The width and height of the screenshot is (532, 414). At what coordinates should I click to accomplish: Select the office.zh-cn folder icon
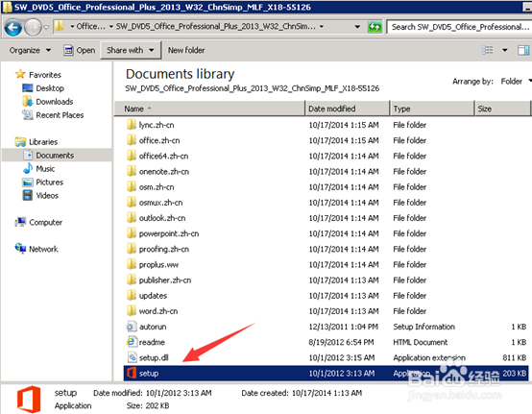[x=132, y=140]
